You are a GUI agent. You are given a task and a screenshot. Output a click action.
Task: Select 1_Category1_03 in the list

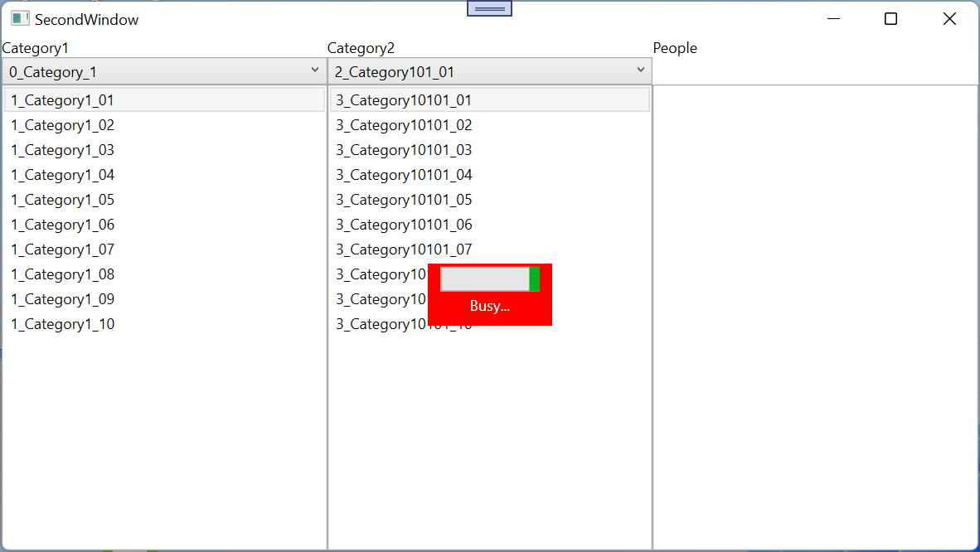click(x=164, y=150)
